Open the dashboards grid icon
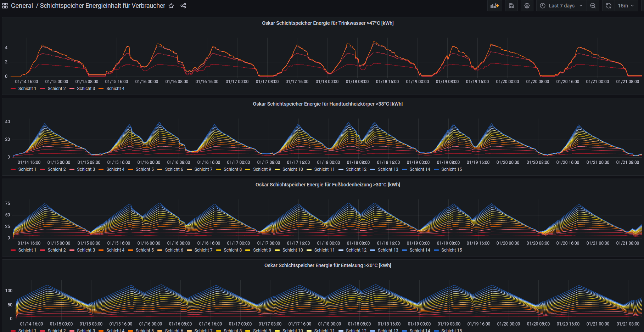This screenshot has height=332, width=644. [5, 6]
